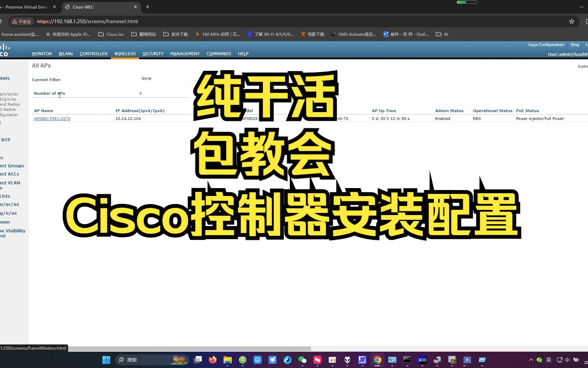This screenshot has width=588, height=368.
Task: Open the '160 MHz 启用' bookmark
Action: point(217,34)
